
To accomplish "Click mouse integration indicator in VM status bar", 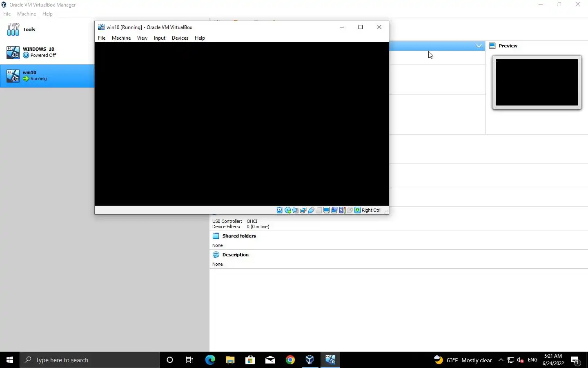I will pos(350,210).
